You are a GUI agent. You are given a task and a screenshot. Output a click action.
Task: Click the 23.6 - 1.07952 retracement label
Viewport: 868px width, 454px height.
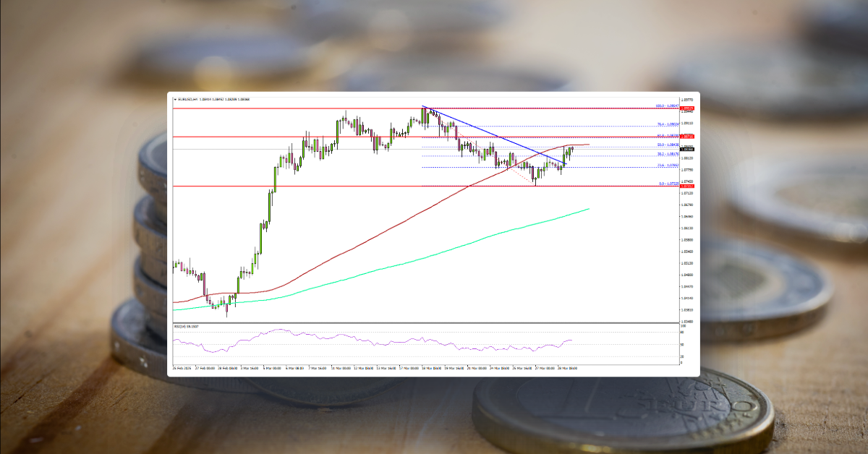click(666, 166)
